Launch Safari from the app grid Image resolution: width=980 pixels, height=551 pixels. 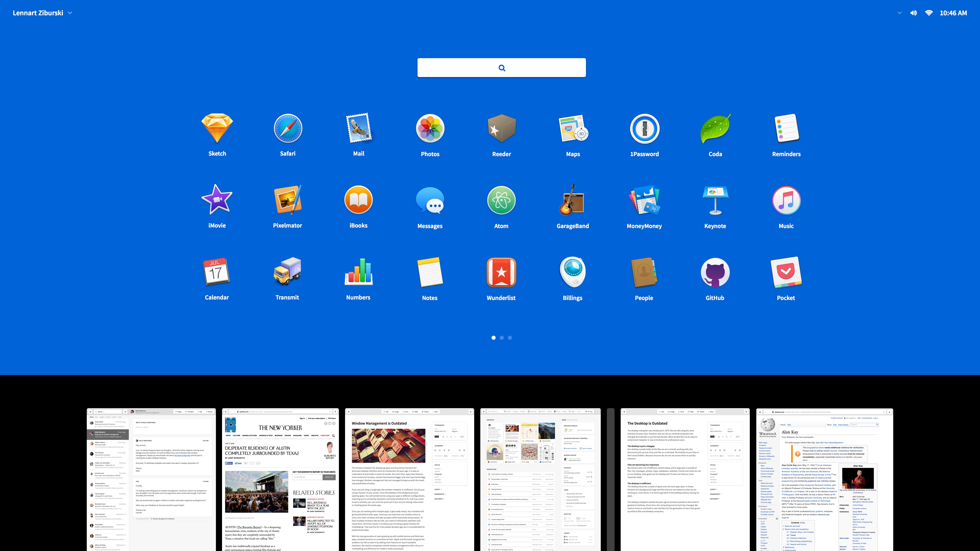pos(288,129)
